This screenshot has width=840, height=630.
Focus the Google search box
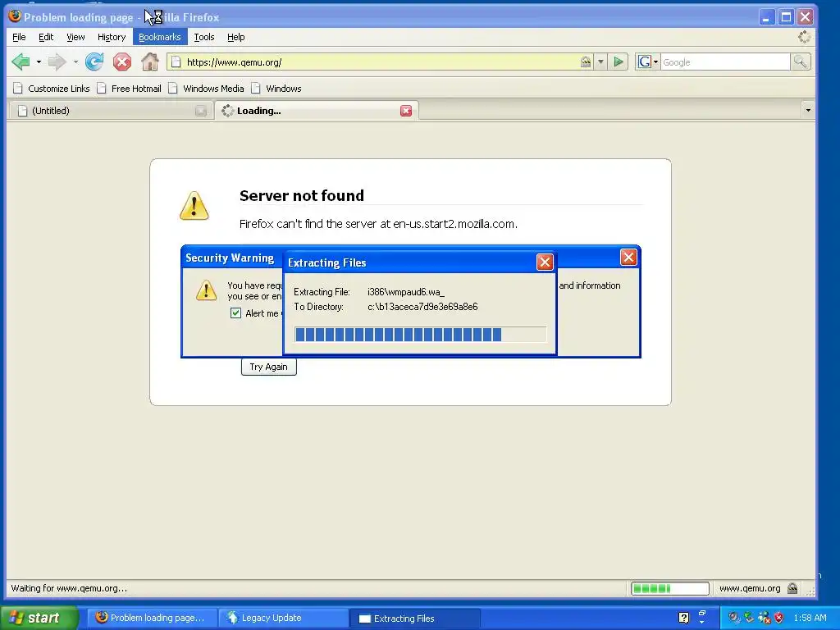point(725,62)
